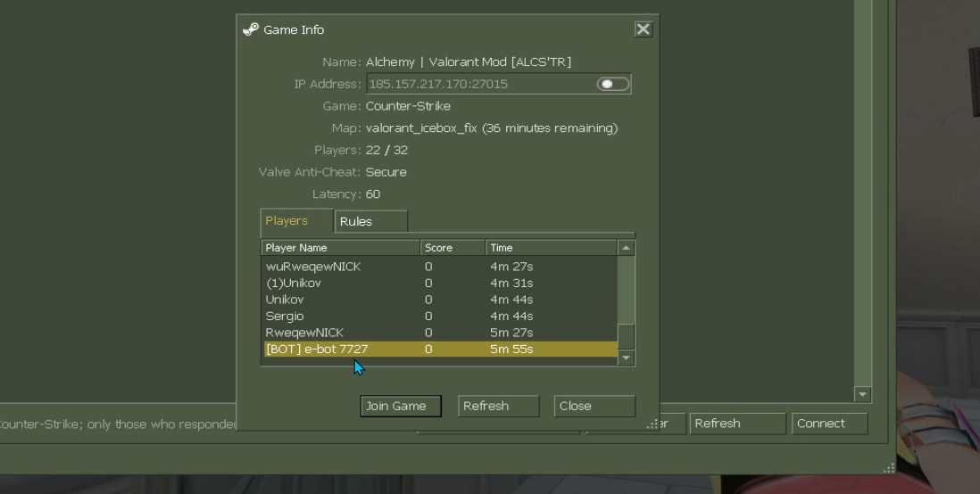Click Connect in the server browser window
The width and height of the screenshot is (980, 494).
pos(829,424)
